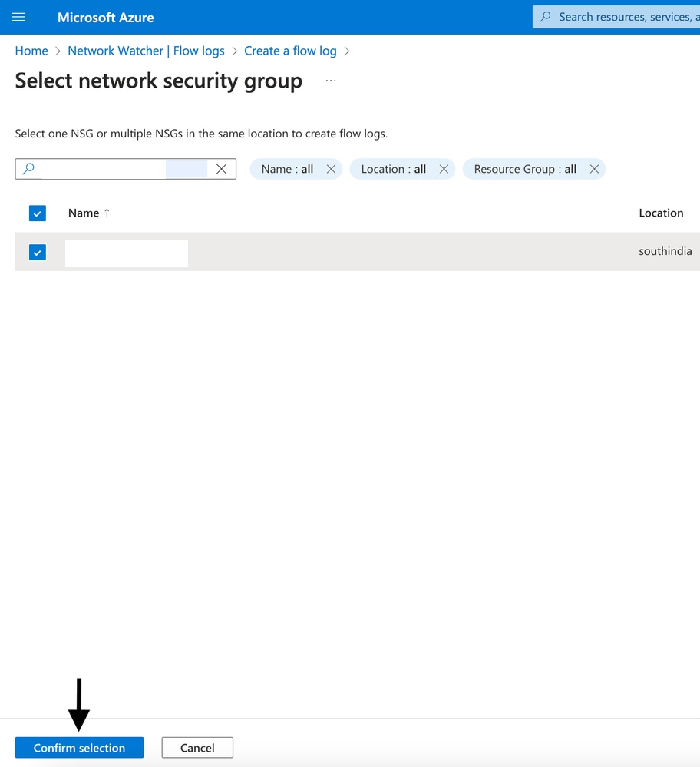This screenshot has width=700, height=767.
Task: Remove the Location filter pill
Action: tap(444, 169)
